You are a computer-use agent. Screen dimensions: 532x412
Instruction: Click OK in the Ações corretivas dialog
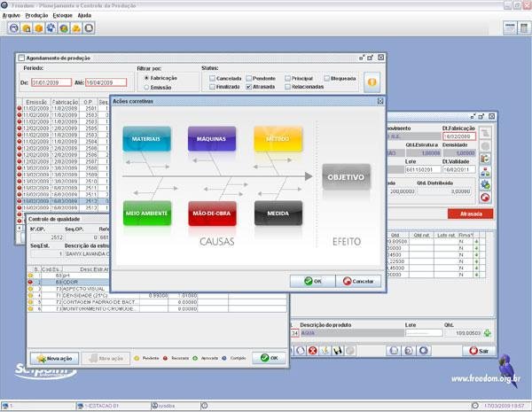pyautogui.click(x=312, y=281)
